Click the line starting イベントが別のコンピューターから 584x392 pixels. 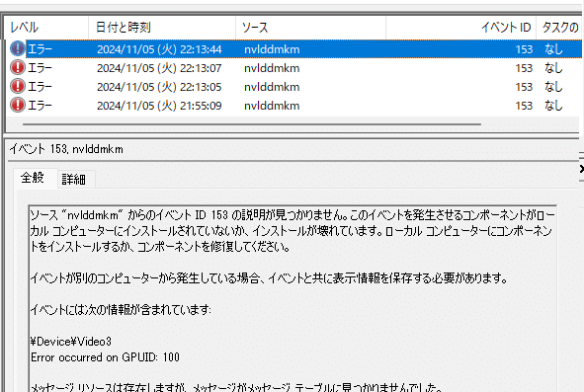coord(269,278)
